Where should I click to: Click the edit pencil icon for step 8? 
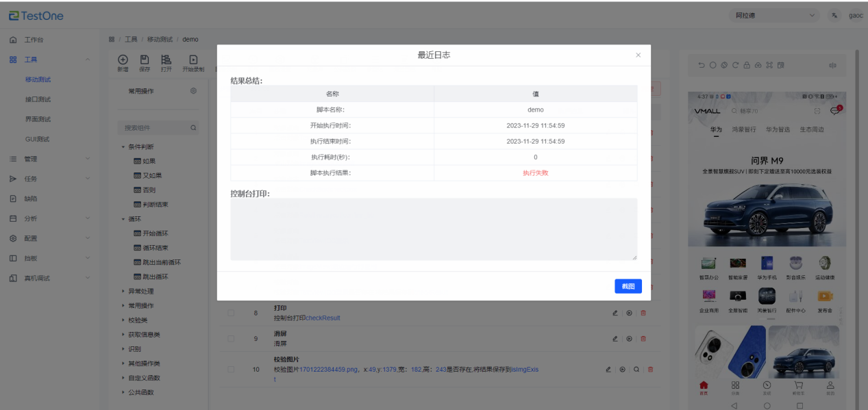[x=615, y=313]
